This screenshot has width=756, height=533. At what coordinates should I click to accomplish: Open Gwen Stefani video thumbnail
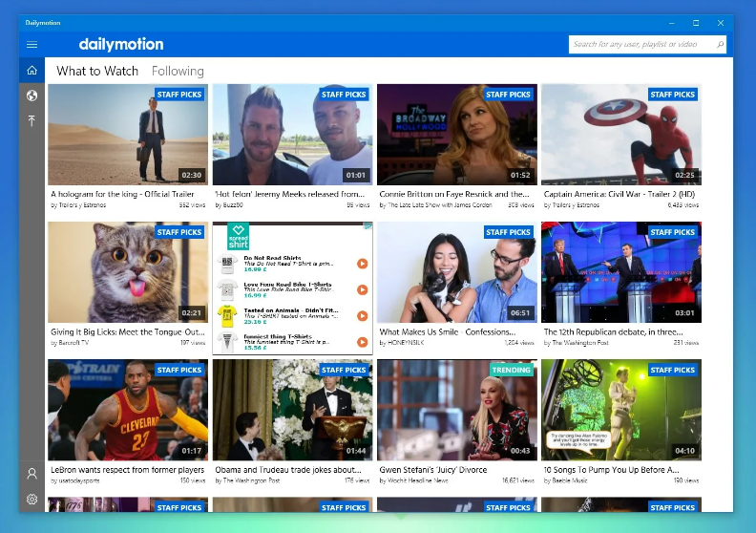[x=457, y=410]
